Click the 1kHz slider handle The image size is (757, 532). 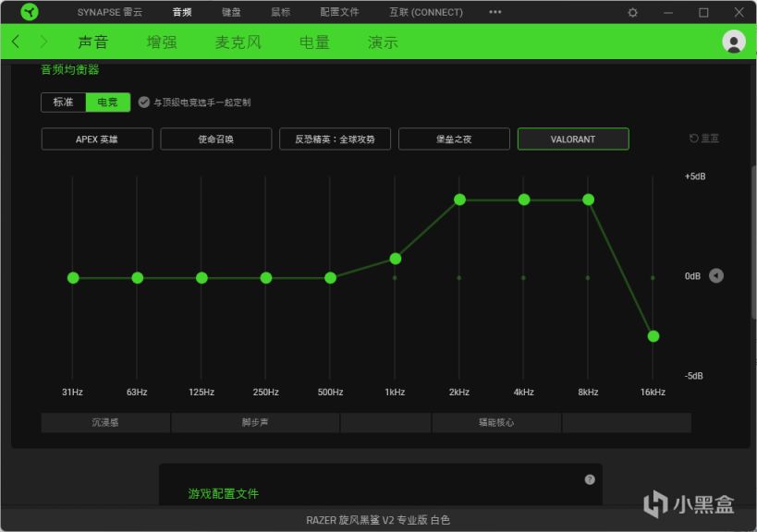tap(396, 259)
